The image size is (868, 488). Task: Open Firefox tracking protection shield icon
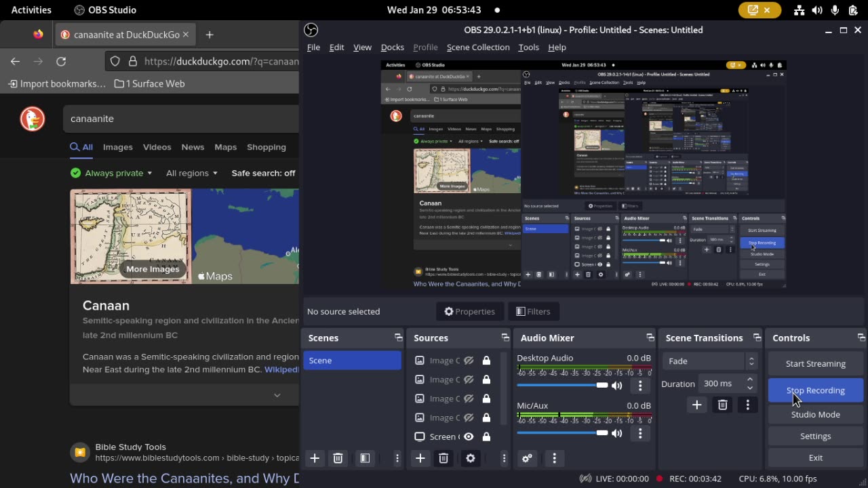(115, 61)
